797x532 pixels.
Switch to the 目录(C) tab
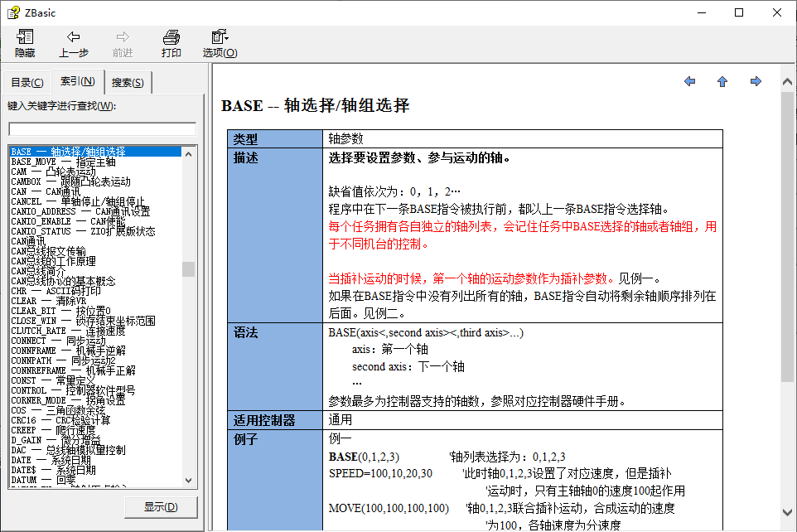(x=27, y=82)
